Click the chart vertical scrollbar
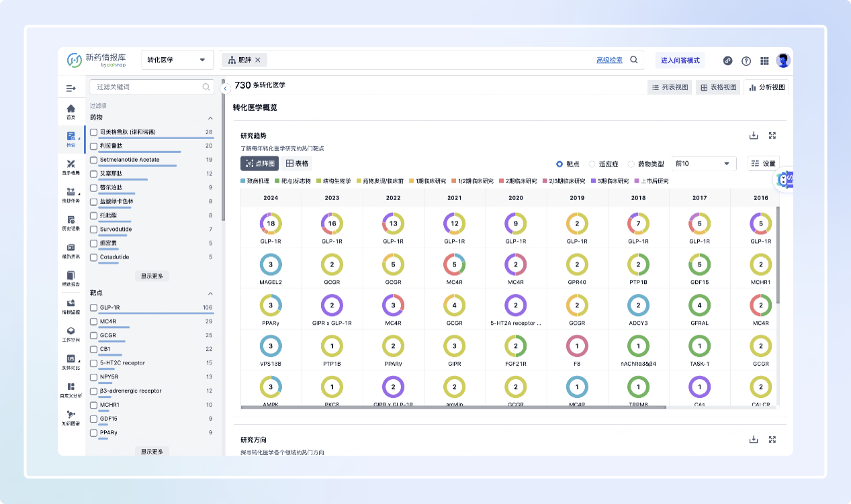This screenshot has height=504, width=851. pos(778,254)
